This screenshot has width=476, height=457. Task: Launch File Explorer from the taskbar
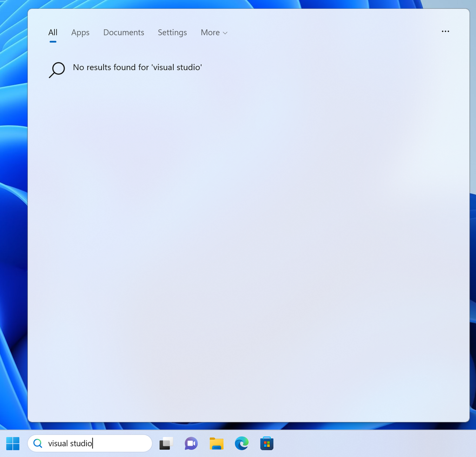[216, 444]
